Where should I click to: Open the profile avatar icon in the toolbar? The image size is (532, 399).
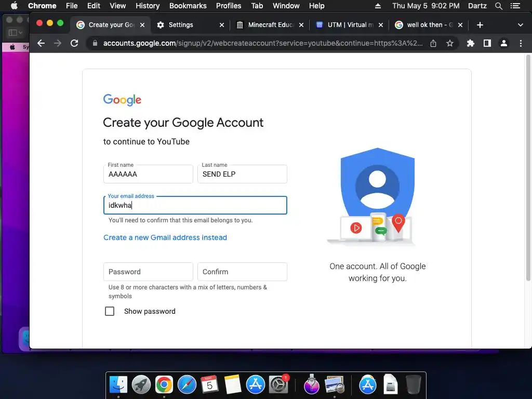(504, 43)
